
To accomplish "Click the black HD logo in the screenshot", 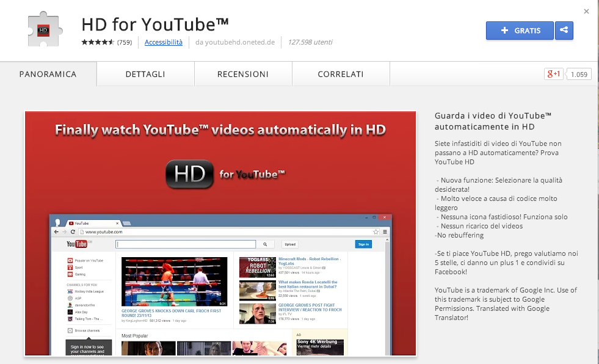I will [x=189, y=174].
